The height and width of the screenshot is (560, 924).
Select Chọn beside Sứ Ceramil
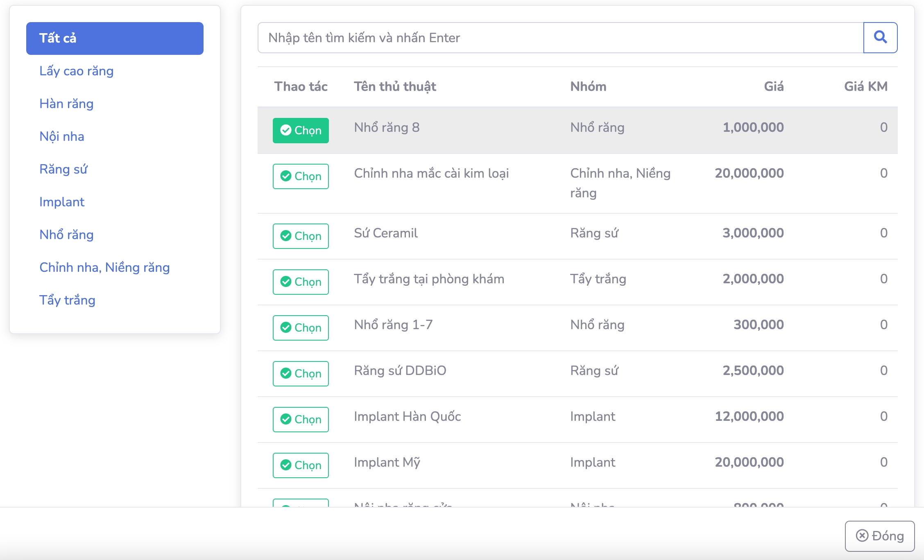(301, 236)
